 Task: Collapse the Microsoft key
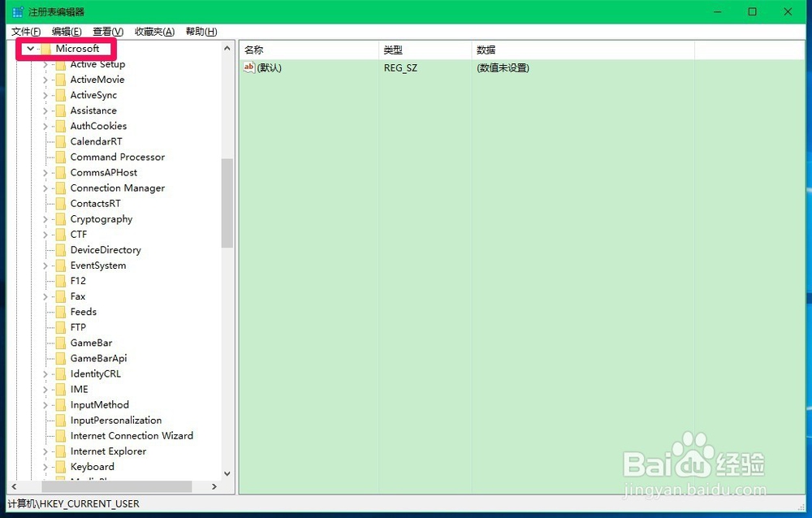(31, 49)
